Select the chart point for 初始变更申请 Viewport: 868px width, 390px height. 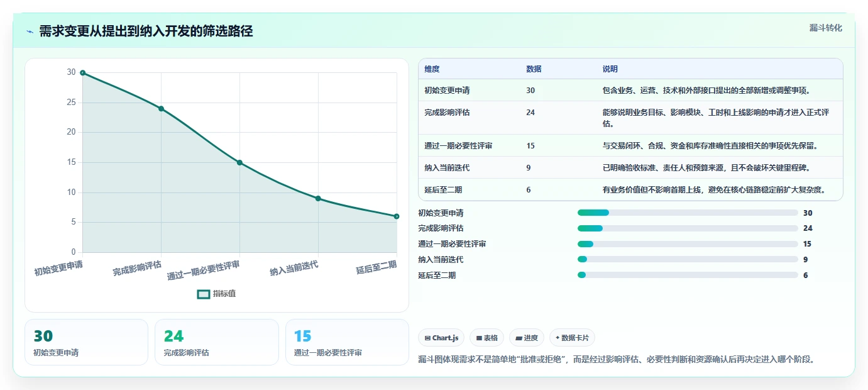pyautogui.click(x=82, y=73)
